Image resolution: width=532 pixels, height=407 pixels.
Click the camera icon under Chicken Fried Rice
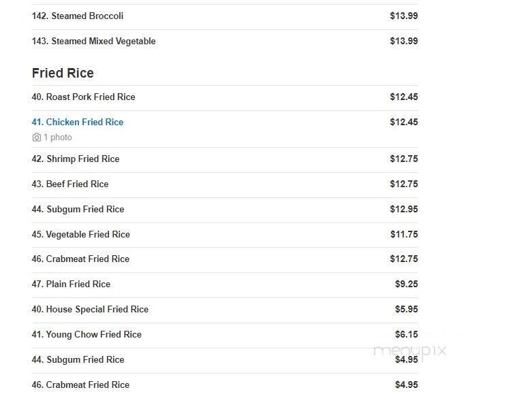coord(37,137)
